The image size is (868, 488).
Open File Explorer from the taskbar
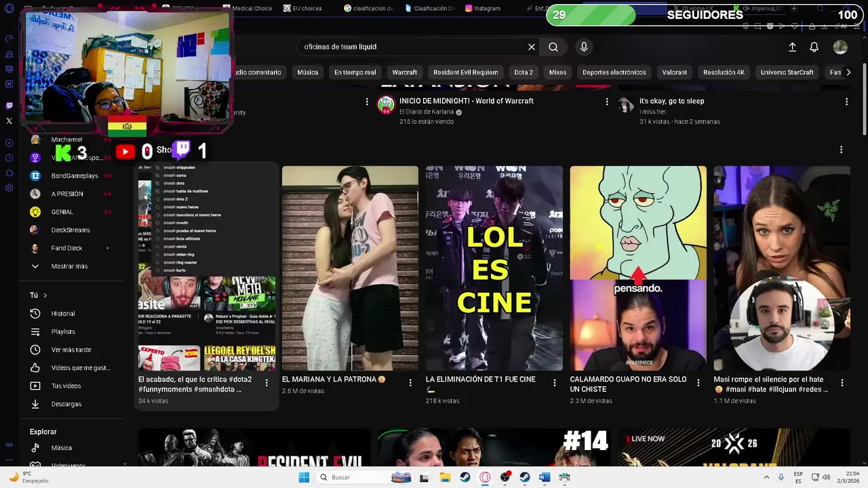point(445,477)
